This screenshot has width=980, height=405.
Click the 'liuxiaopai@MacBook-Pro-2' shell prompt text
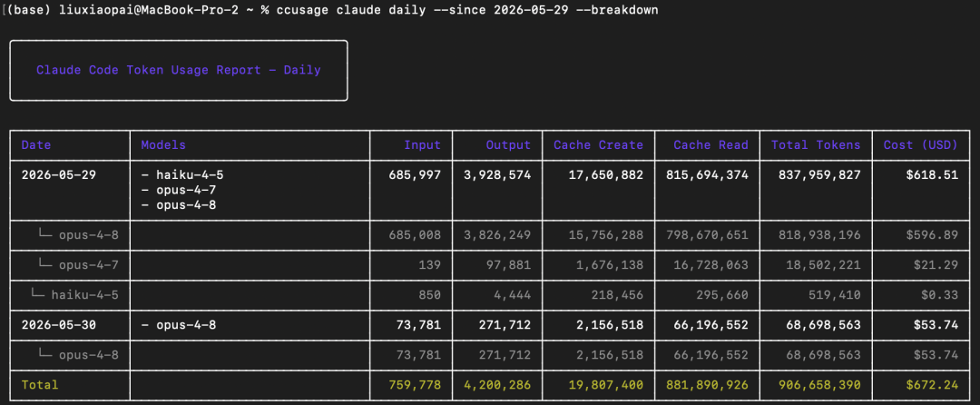click(x=149, y=11)
